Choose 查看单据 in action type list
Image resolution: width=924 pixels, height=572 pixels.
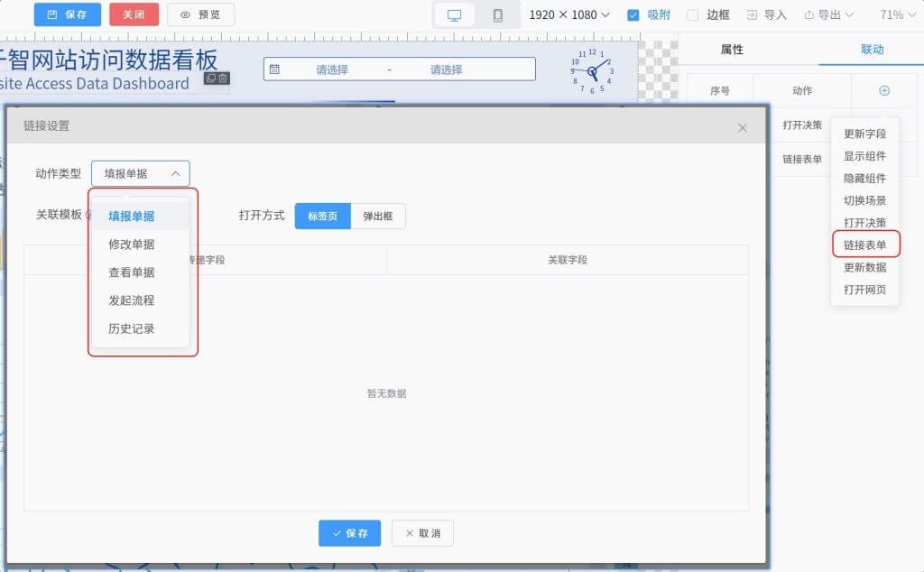141,272
